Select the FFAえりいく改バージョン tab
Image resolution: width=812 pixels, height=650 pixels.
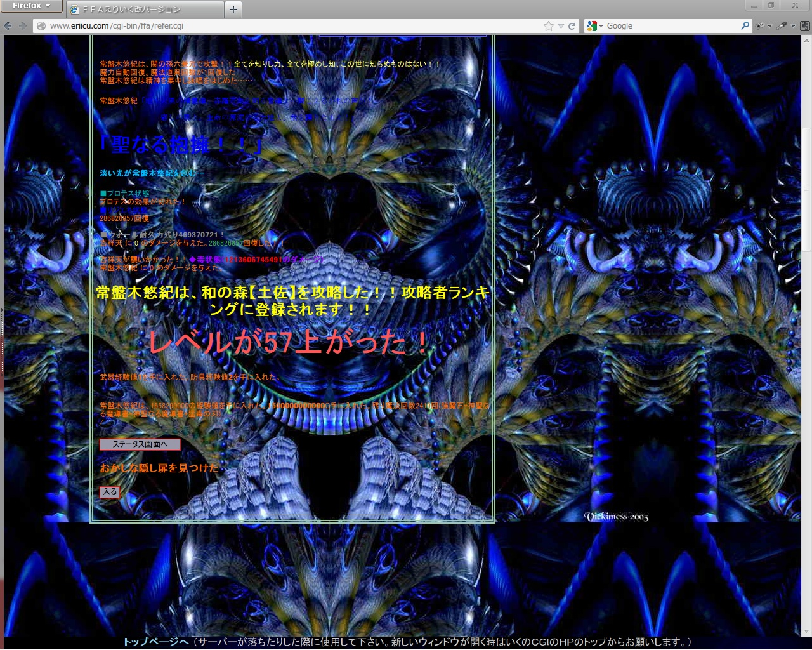145,9
